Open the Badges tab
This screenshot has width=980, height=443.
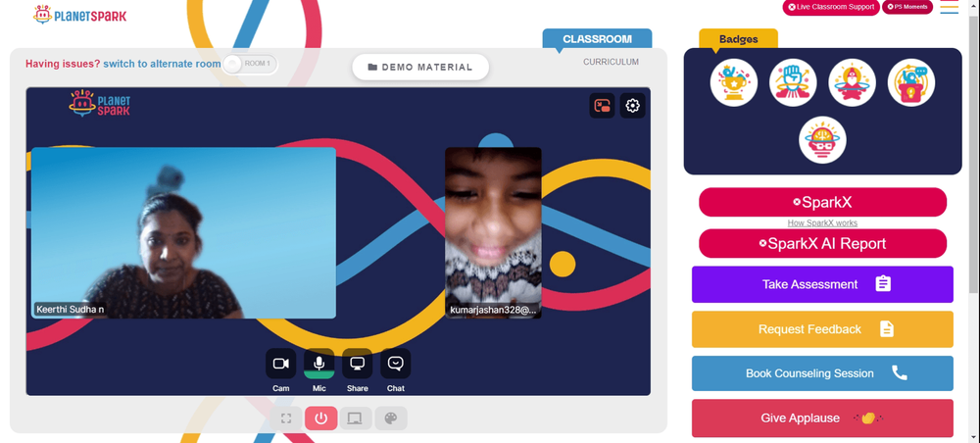(x=738, y=39)
